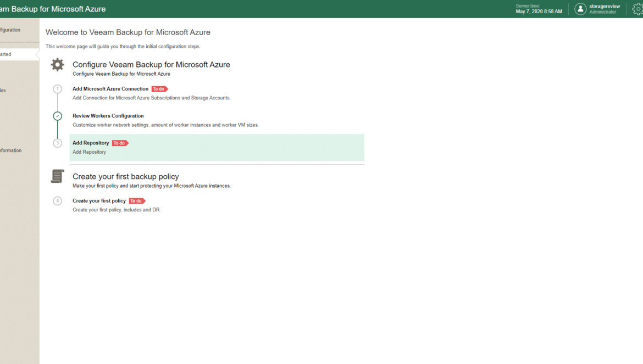
Task: Select step 1 circle marker
Action: (57, 89)
